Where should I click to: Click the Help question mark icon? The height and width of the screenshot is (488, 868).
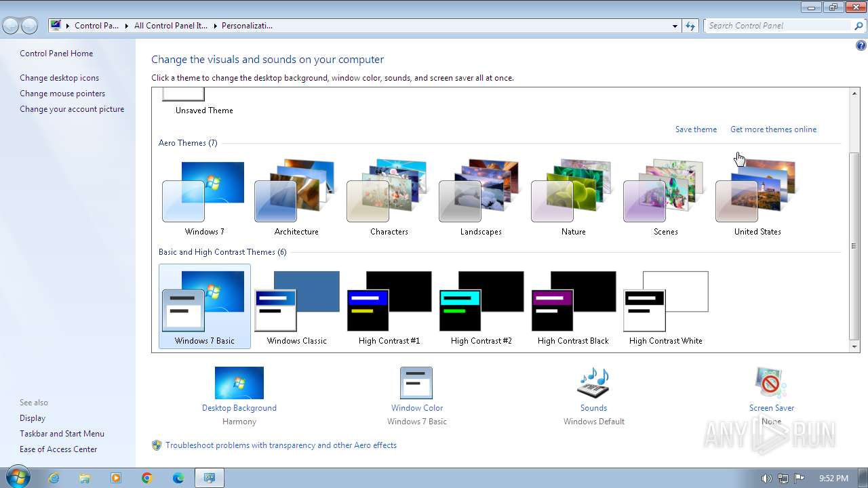click(861, 46)
